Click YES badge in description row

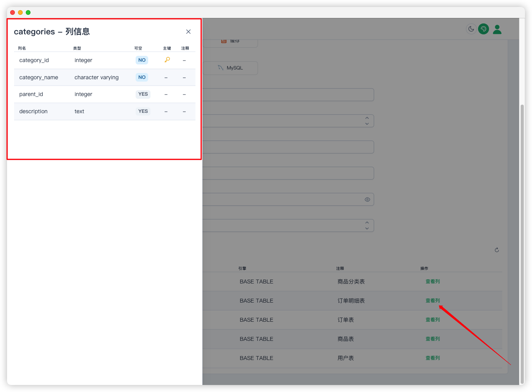tap(143, 111)
